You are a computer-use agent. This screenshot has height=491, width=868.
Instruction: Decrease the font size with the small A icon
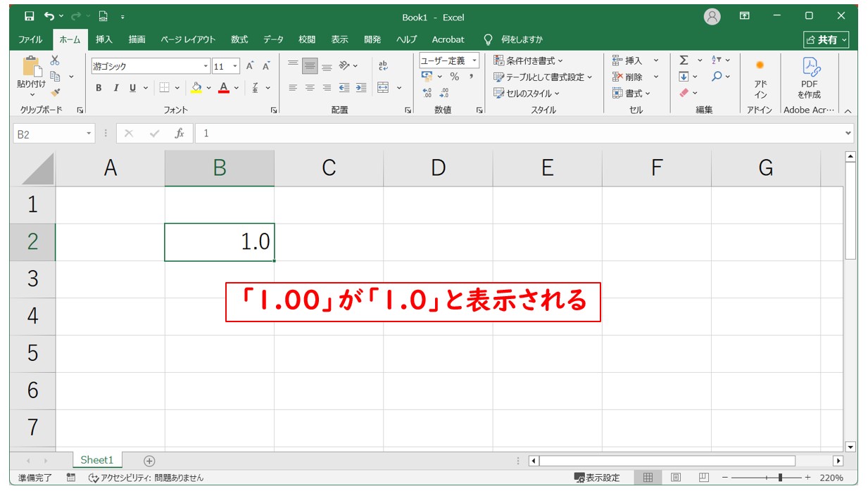266,66
